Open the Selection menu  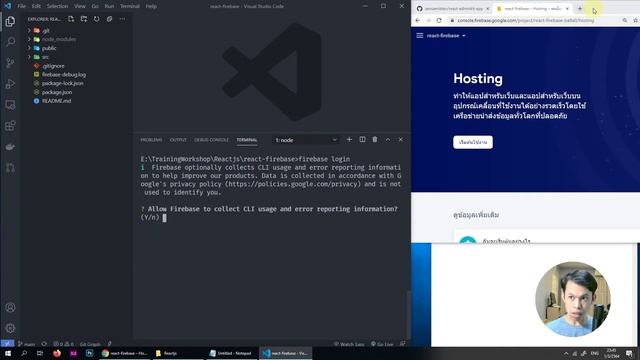(x=57, y=6)
